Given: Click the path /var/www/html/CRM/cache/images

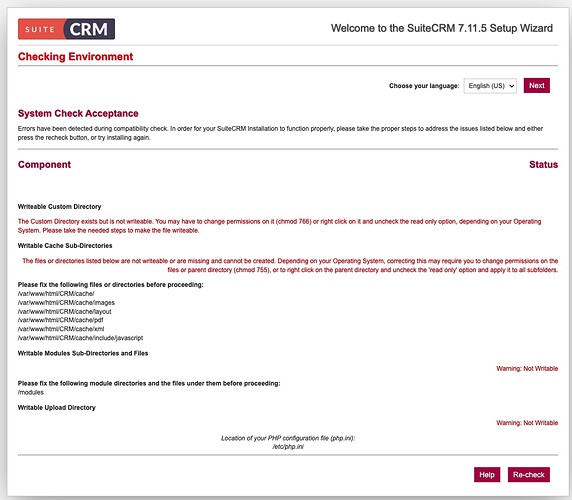Looking at the screenshot, I should click(66, 302).
